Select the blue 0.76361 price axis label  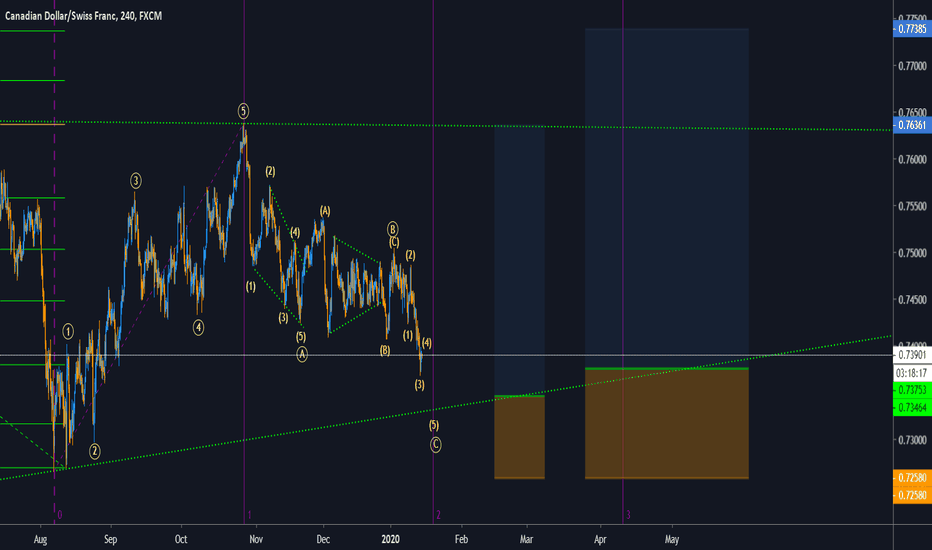[911, 127]
